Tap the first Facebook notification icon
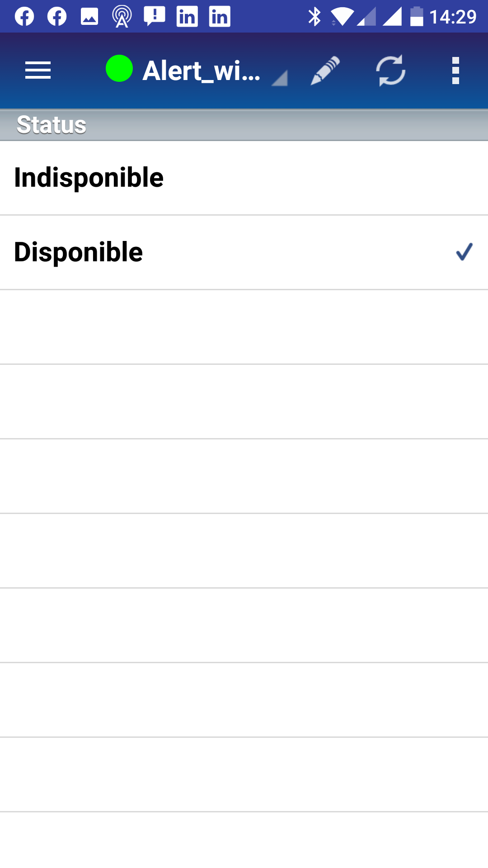Screen dimensions: 488x868 tap(24, 17)
